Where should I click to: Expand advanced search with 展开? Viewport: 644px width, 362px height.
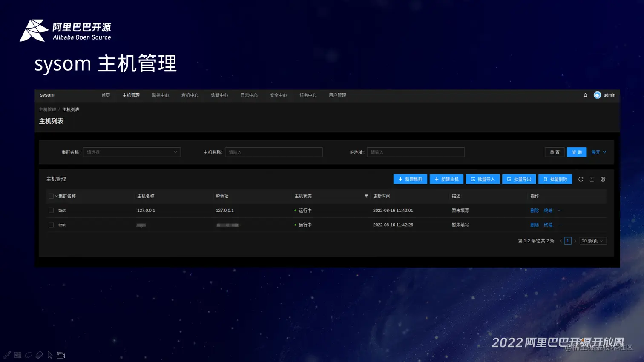pos(599,152)
